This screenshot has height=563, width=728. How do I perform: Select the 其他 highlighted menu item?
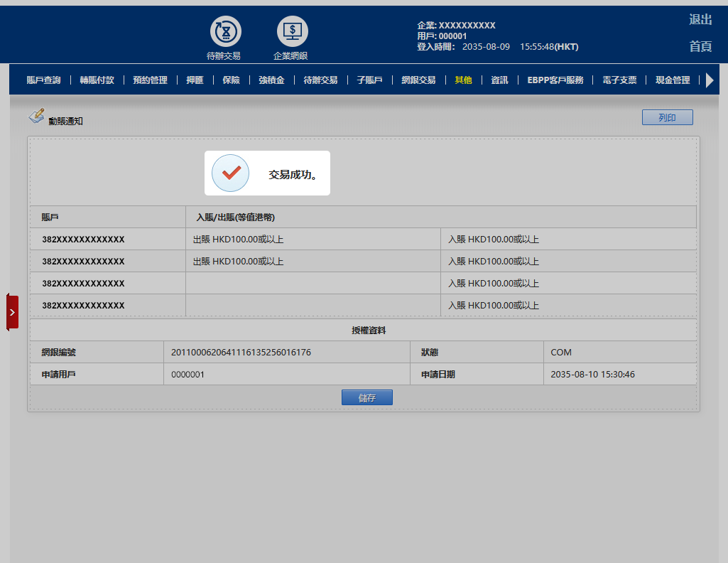point(463,80)
